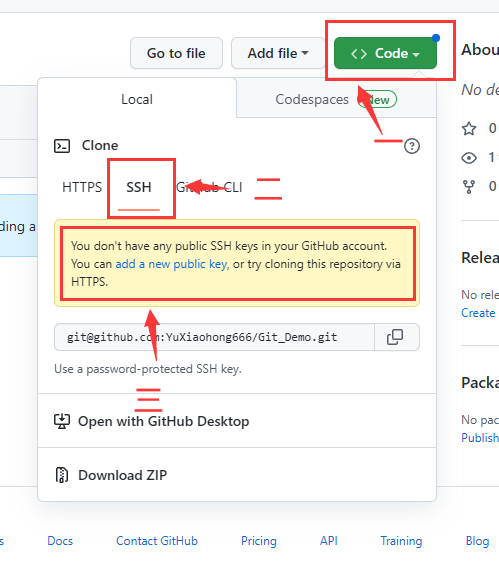
Task: Click the git@github.com clone URL field
Action: point(214,337)
